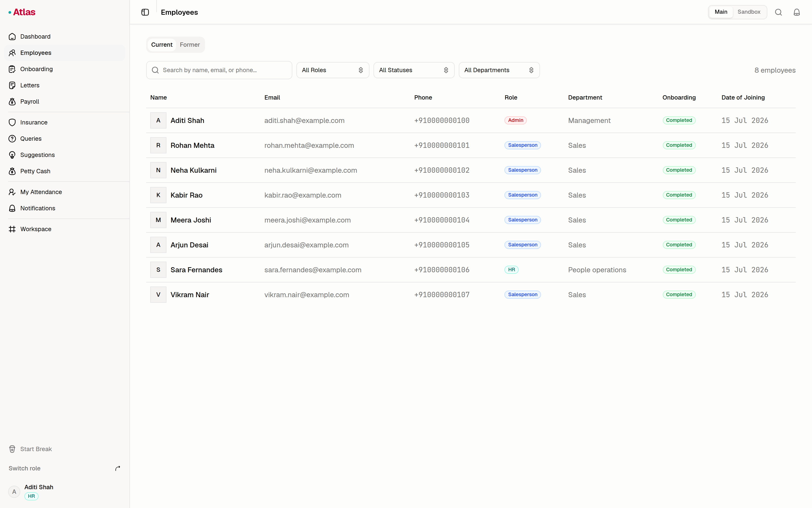Switch to the Sandbox environment

[749, 12]
